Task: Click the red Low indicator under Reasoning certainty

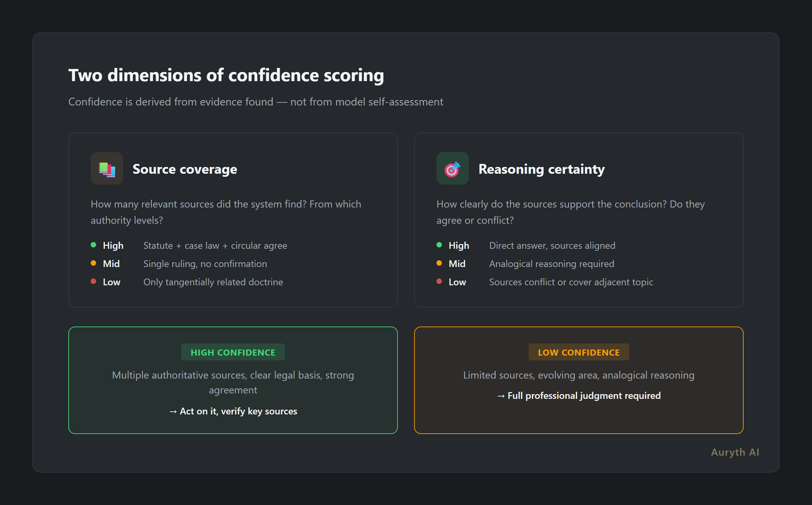Action: coord(439,281)
